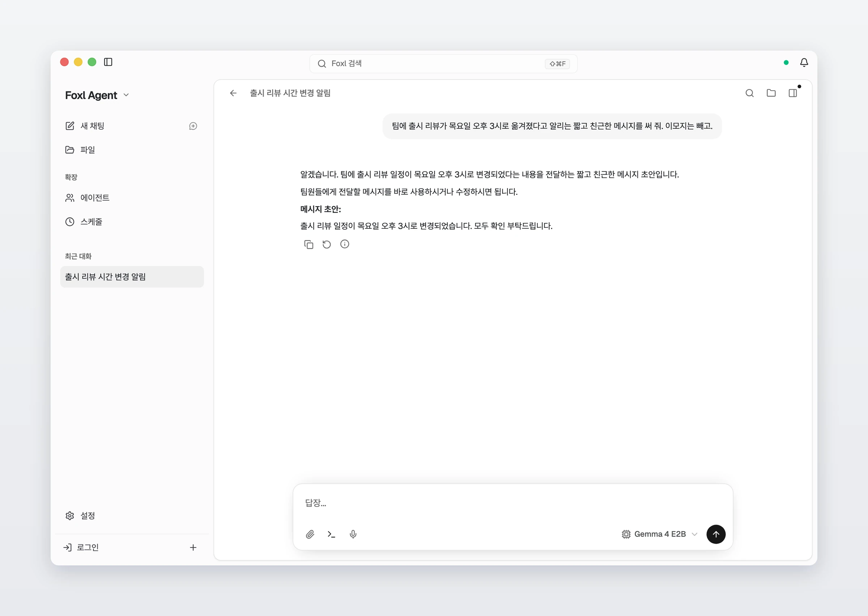The height and width of the screenshot is (616, 868).
Task: Toggle the right side panel icon
Action: click(x=792, y=93)
